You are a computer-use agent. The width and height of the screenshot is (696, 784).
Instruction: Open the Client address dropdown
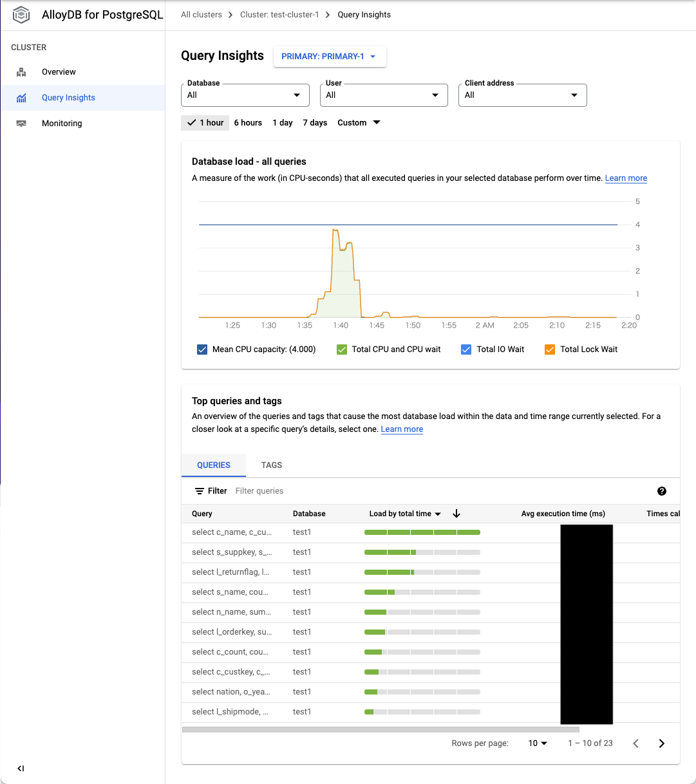point(523,95)
